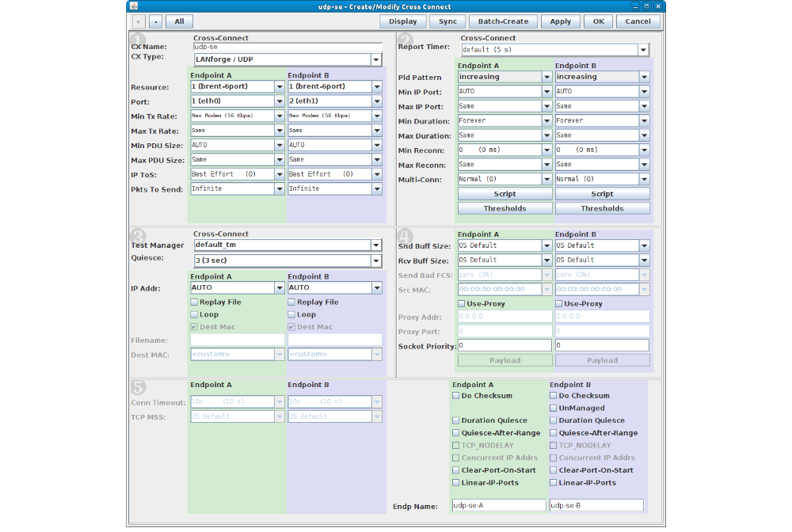Apply the cross connect changes
The width and height of the screenshot is (792, 532).
560,21
